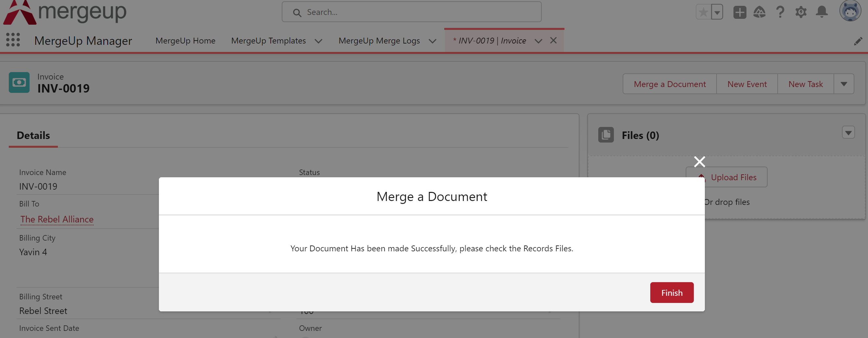Close the INV-0019 Invoice tab
This screenshot has height=338, width=868.
[x=553, y=40]
